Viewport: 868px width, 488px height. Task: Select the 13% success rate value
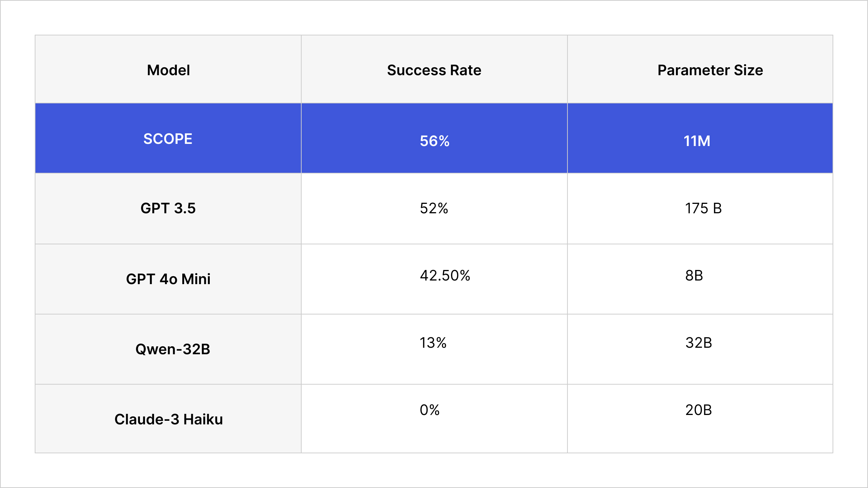point(433,343)
